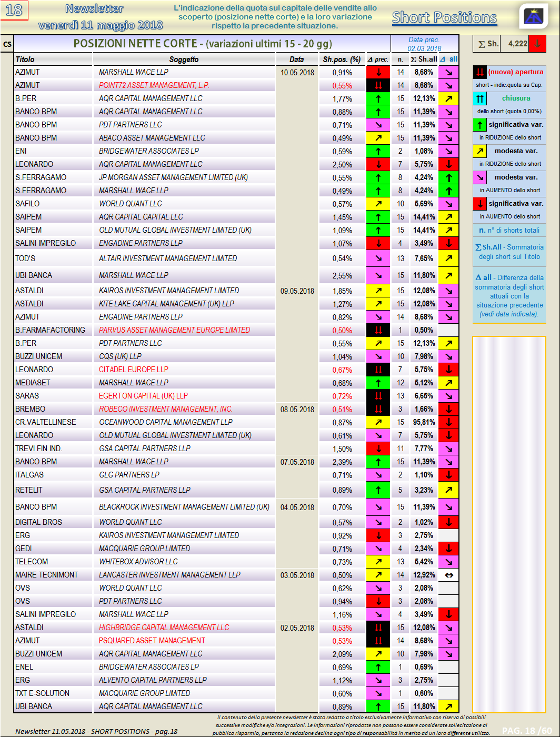Click 'ALVENTO CAPITAL PARTNERS LLP'
Image resolution: width=560 pixels, height=737 pixels.
[153, 680]
